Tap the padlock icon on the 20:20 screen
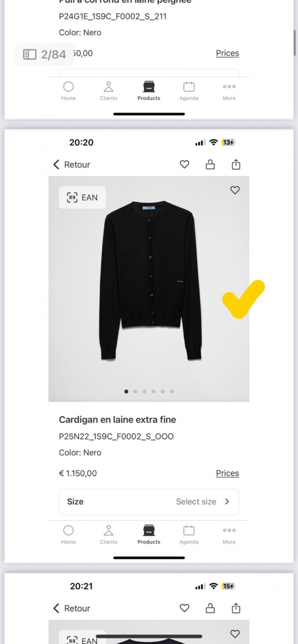Screen dimensions: 298x644 pyautogui.click(x=210, y=164)
